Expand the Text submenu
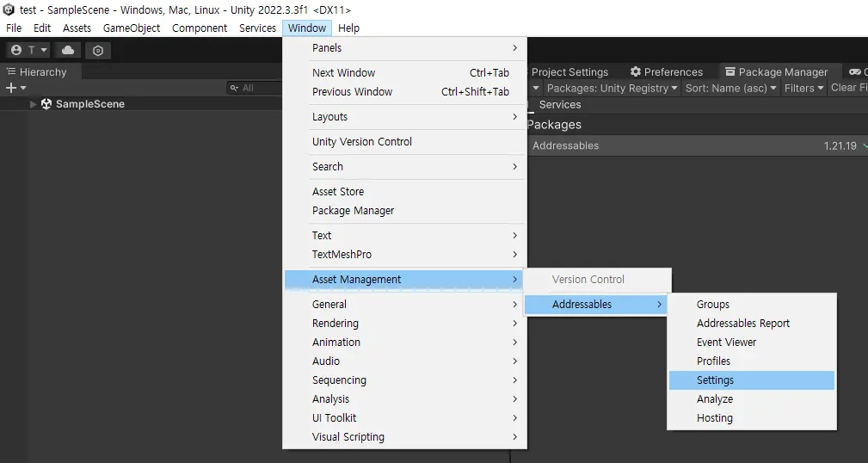 coord(404,236)
